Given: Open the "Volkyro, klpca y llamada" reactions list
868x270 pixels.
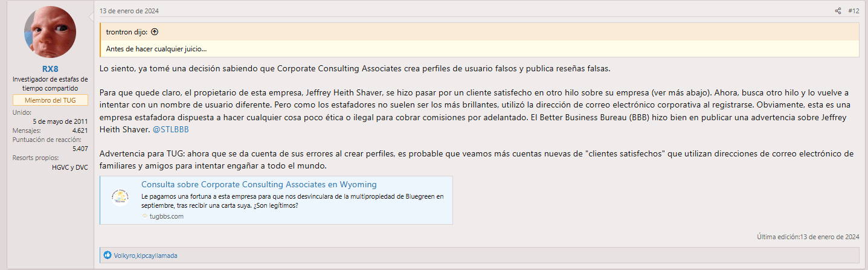Looking at the screenshot, I should point(146,256).
